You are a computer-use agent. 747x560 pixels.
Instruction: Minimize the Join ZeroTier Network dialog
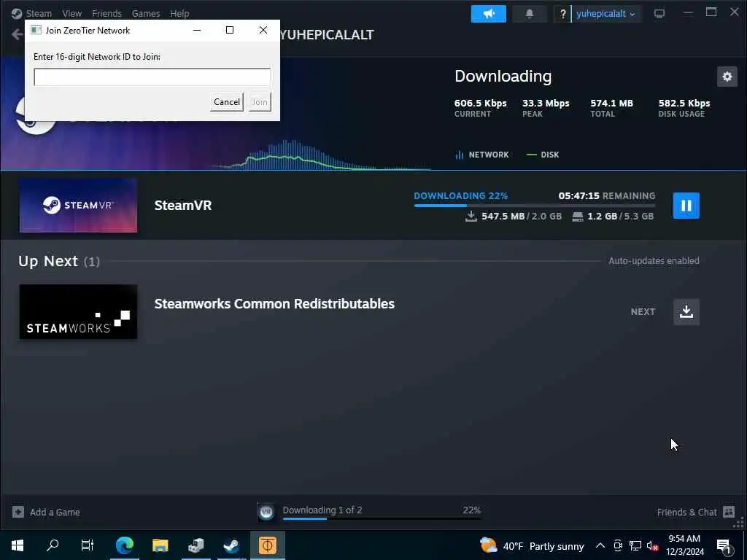point(197,30)
